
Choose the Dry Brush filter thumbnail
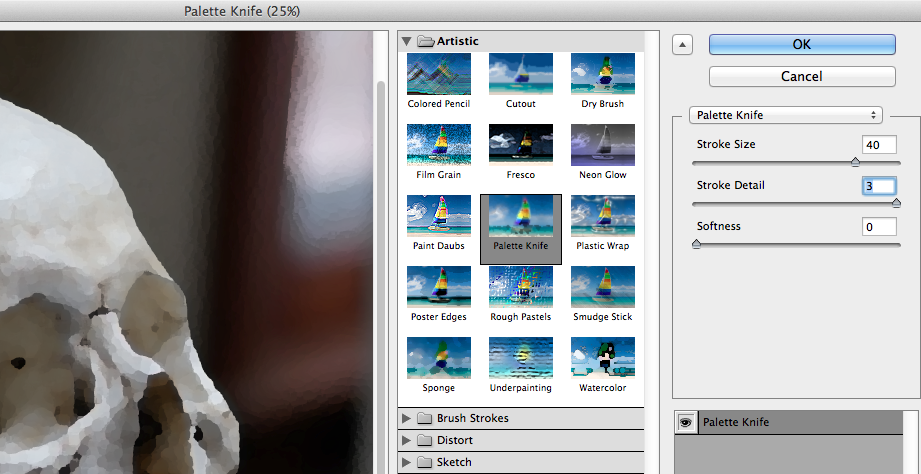(603, 74)
